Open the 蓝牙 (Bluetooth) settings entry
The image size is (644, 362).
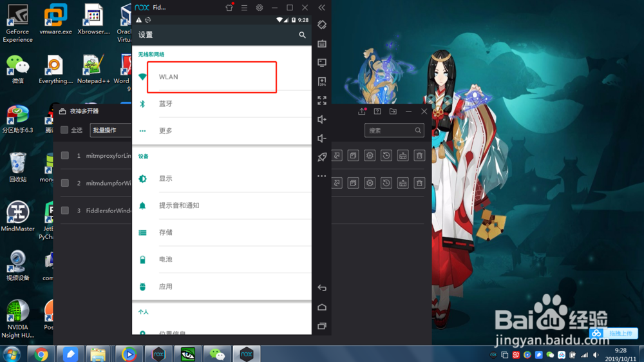[222, 104]
